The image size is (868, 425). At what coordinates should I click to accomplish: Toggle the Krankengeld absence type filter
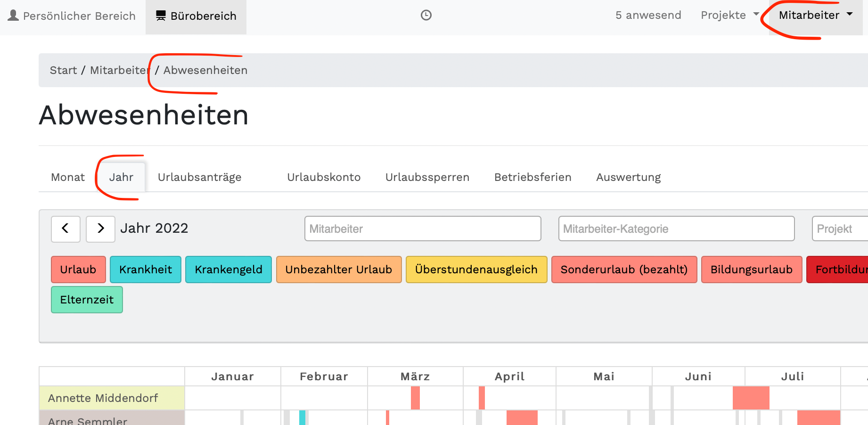click(x=229, y=270)
